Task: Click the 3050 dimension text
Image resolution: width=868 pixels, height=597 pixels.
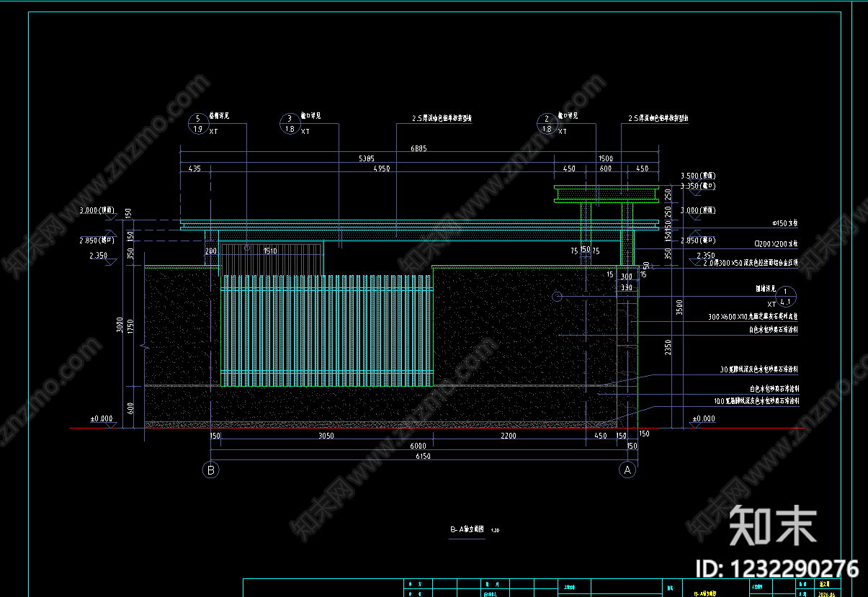Action: tap(326, 436)
